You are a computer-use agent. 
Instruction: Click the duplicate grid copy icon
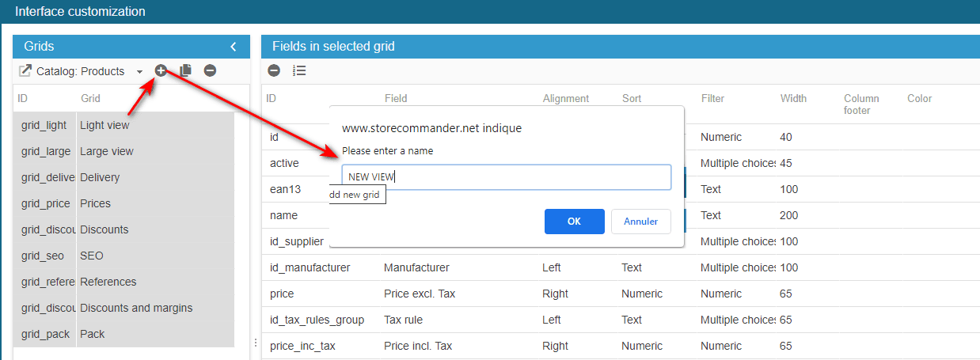(185, 70)
